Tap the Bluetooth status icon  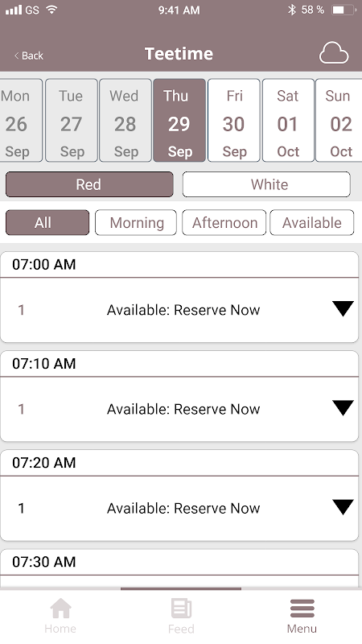tap(292, 10)
